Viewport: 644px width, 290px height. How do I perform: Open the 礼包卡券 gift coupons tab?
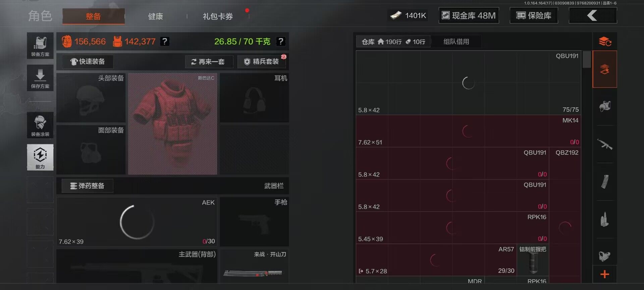218,16
